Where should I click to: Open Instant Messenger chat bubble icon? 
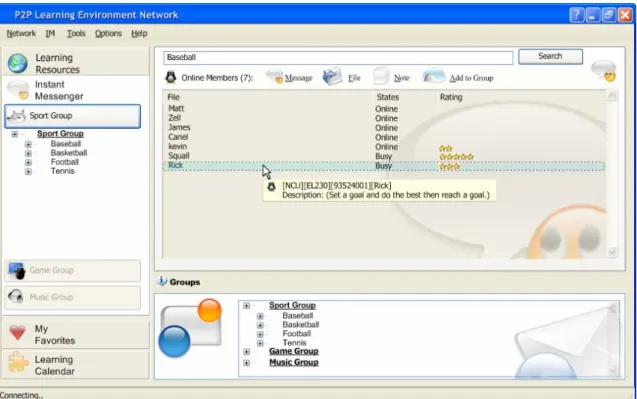point(18,90)
